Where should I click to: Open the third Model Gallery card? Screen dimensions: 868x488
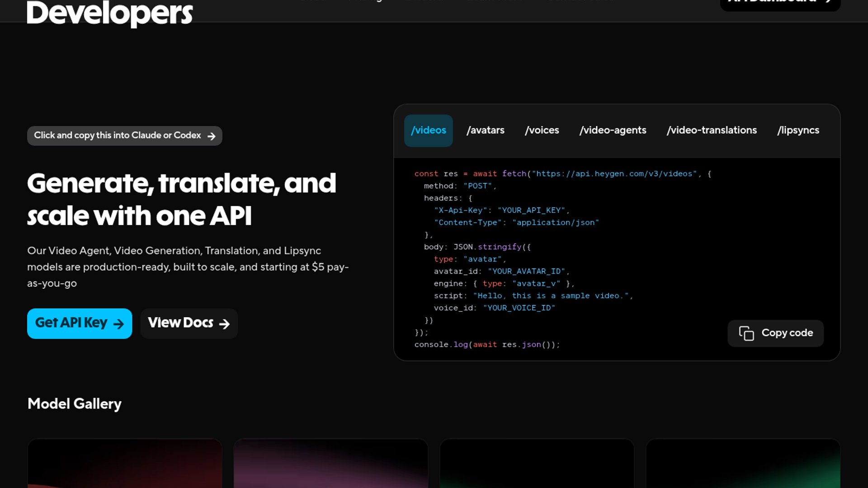click(x=537, y=463)
